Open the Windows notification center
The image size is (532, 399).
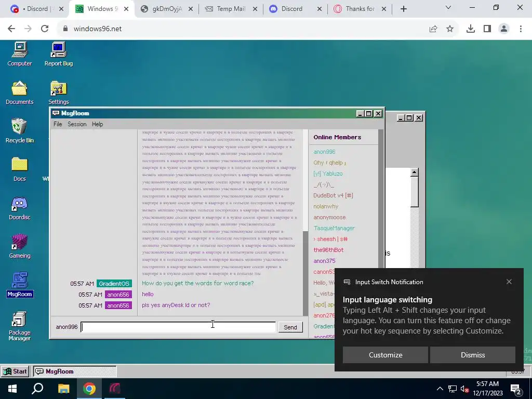516,389
